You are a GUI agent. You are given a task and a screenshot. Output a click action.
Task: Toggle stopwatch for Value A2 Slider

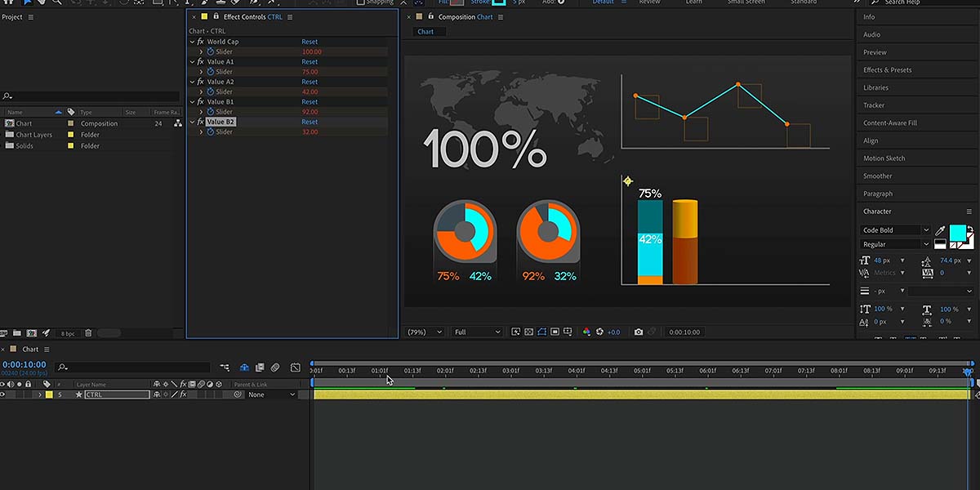[210, 91]
